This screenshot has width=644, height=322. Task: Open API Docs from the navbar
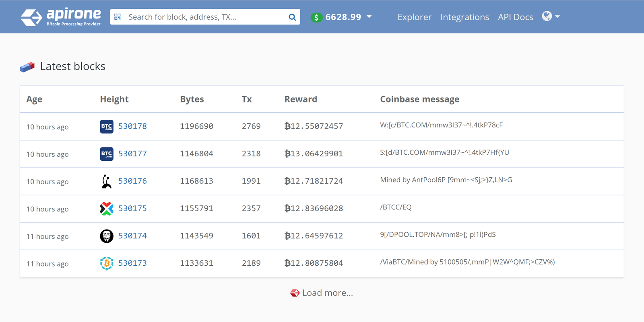tap(515, 17)
